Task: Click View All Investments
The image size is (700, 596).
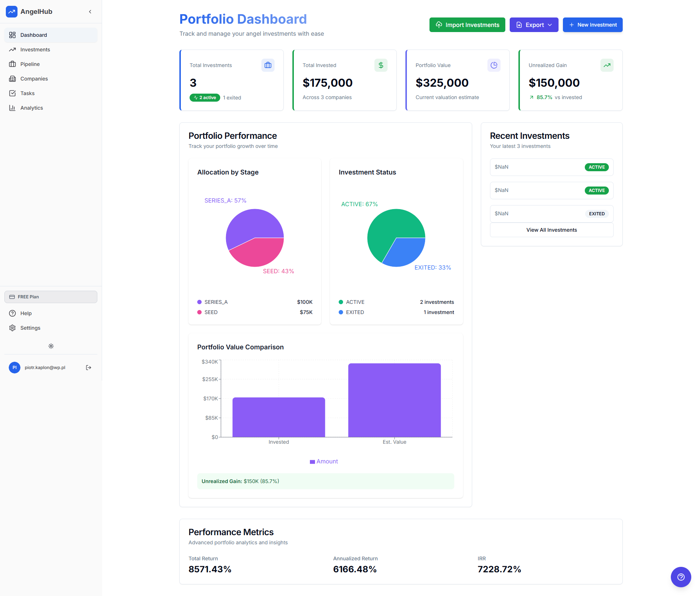Action: coord(551,230)
